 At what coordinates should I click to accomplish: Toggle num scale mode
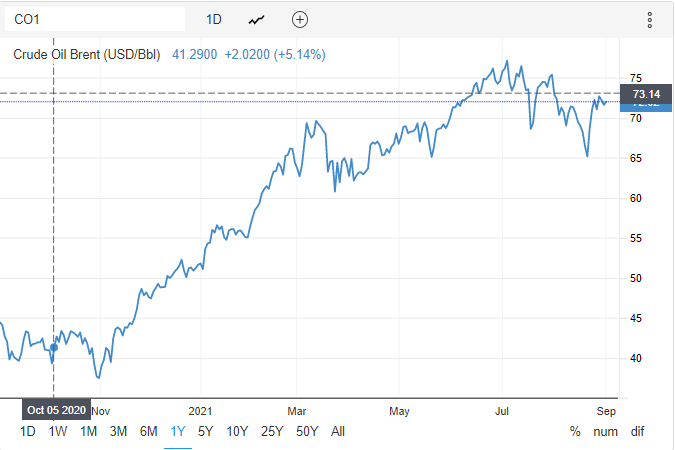click(604, 431)
